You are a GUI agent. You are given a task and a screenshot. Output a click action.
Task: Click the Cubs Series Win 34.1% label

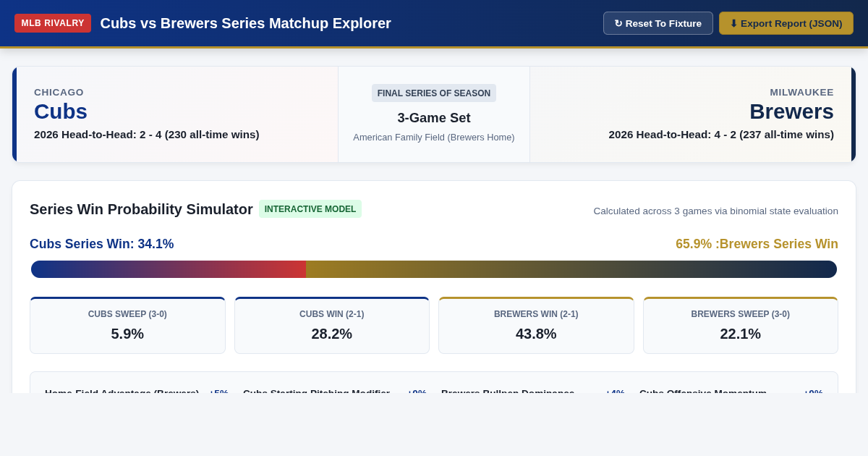102,244
